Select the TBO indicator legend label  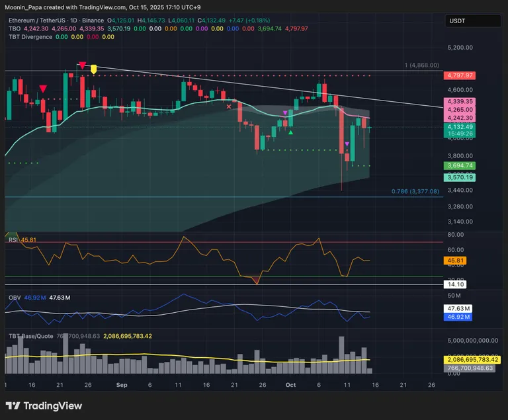tap(14, 28)
